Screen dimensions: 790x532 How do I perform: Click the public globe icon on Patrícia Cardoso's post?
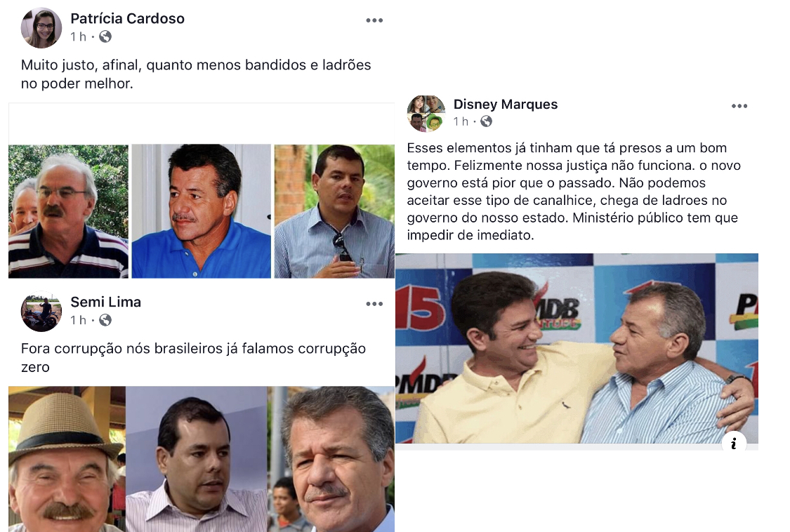[x=105, y=36]
